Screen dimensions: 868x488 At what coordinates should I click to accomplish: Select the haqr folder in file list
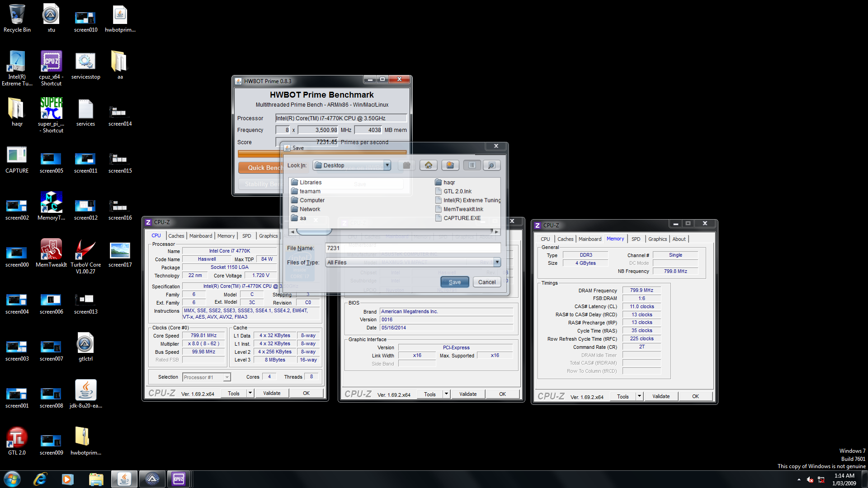tap(445, 183)
